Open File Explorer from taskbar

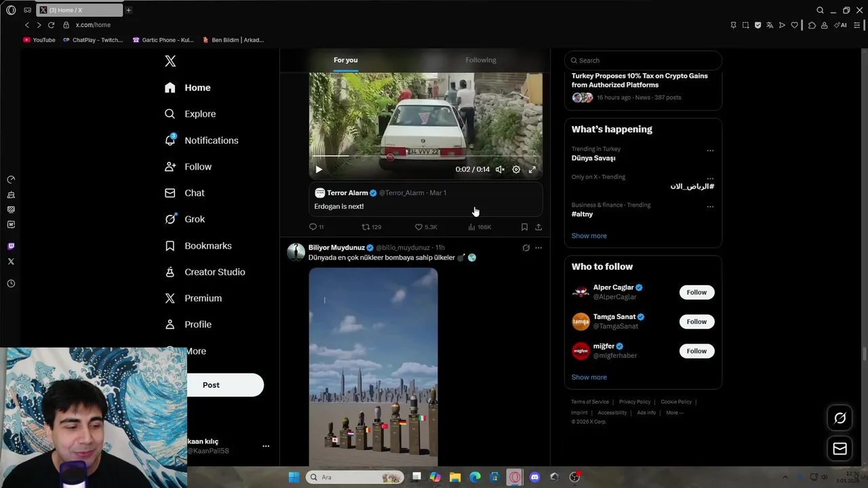[x=455, y=477]
